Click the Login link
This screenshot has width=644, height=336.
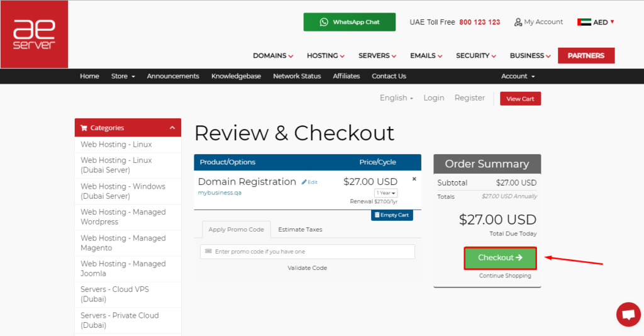[434, 98]
